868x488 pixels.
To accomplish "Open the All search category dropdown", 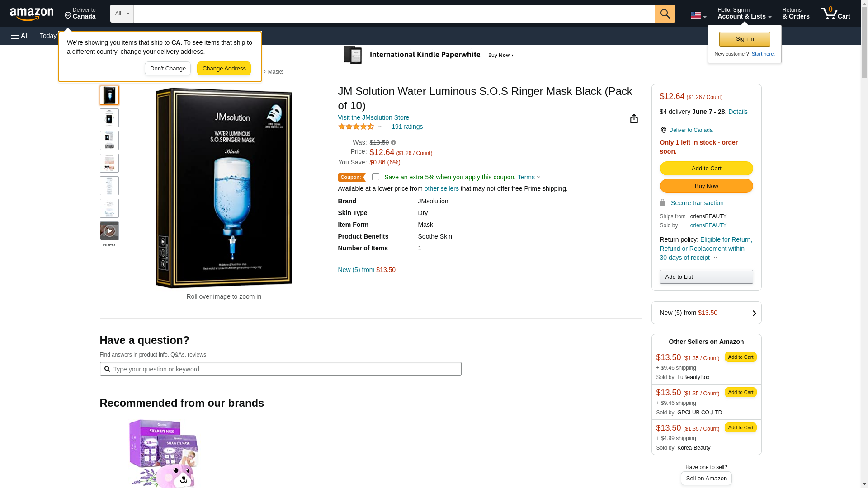I will click(122, 14).
